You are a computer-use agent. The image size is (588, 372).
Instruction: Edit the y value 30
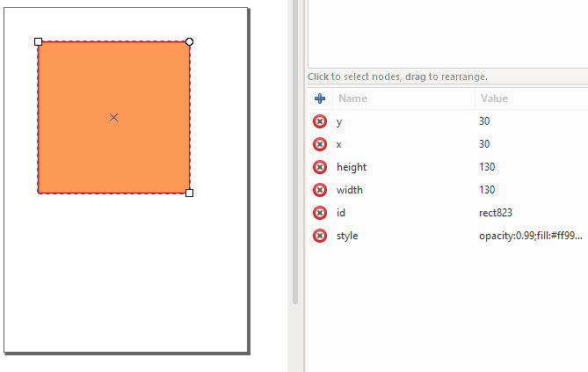coord(484,121)
